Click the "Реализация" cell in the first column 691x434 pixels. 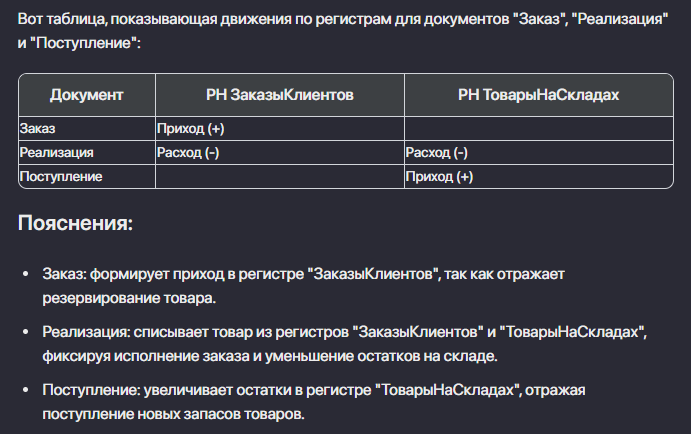(x=57, y=153)
